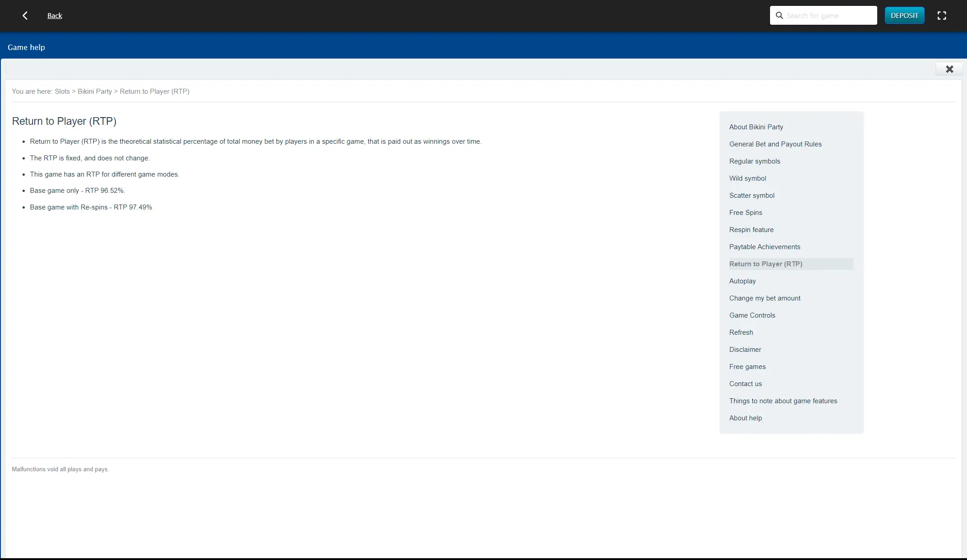Close the game help panel
The image size is (967, 560).
[x=949, y=69]
